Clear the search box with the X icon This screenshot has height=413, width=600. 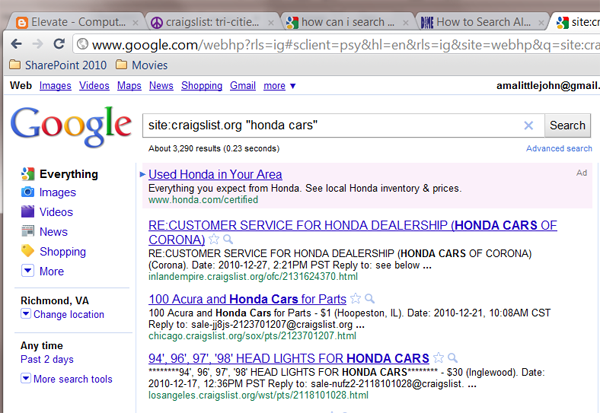[x=528, y=125]
